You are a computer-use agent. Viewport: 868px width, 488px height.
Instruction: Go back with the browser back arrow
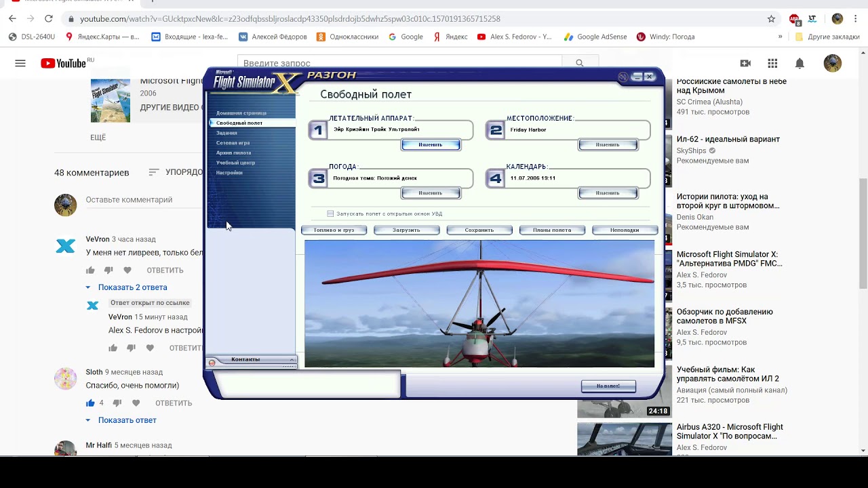tap(12, 18)
